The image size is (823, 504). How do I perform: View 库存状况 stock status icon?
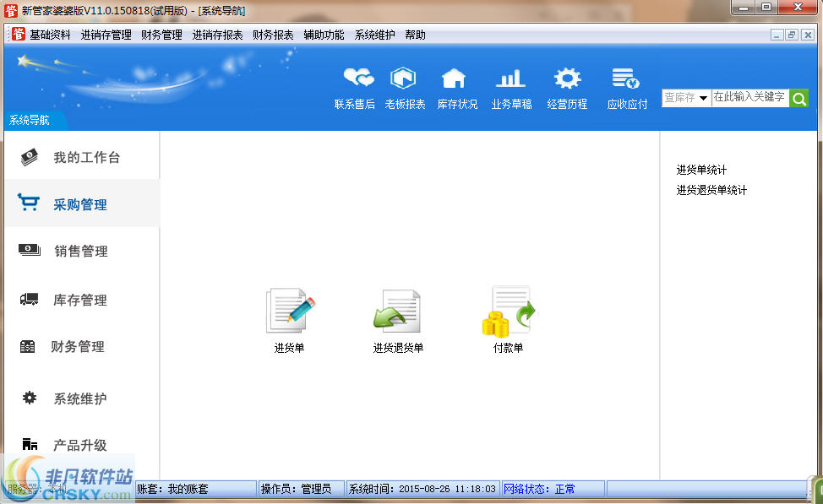coord(456,87)
